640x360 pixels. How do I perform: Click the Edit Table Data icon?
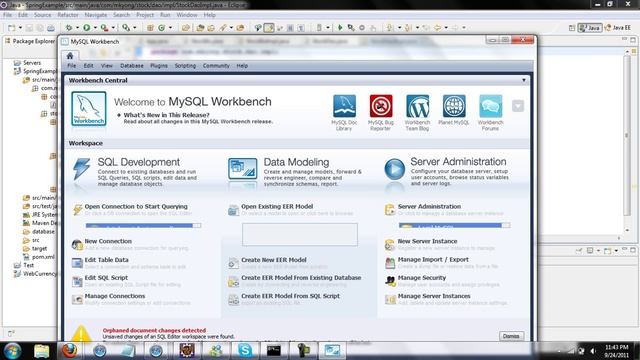[x=77, y=263]
